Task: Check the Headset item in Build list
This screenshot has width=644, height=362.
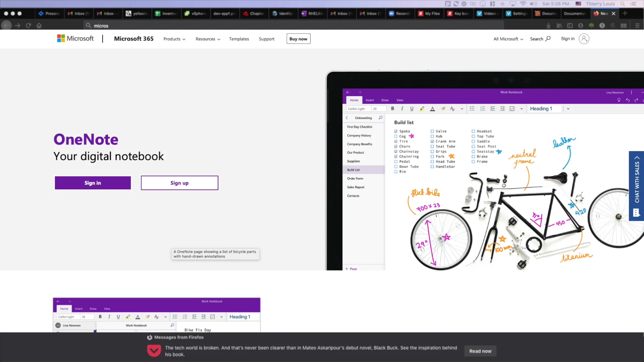Action: point(473,131)
